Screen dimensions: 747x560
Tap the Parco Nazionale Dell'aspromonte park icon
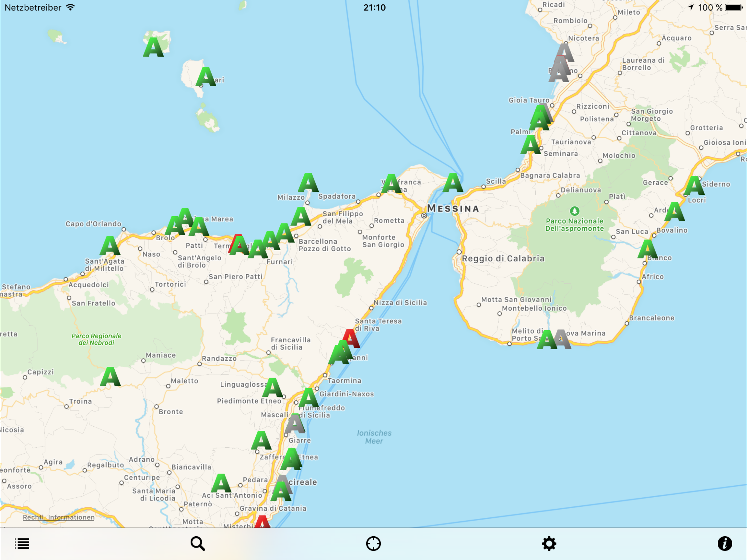(x=574, y=211)
